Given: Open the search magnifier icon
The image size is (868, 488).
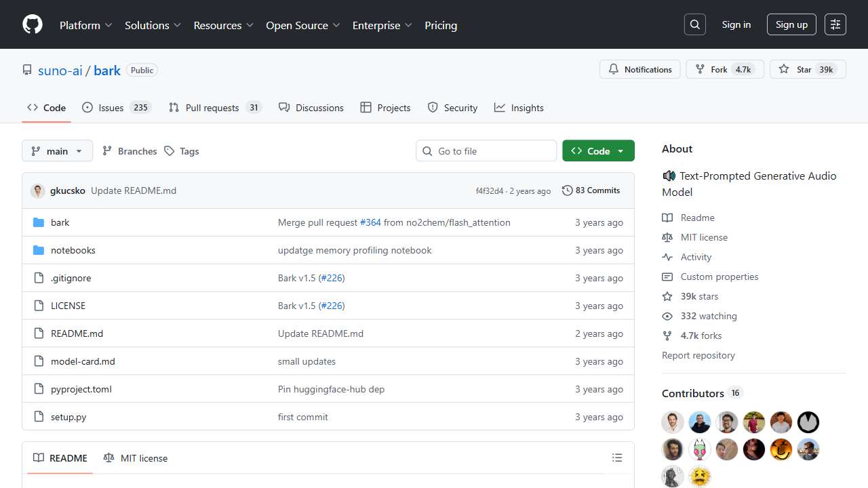Looking at the screenshot, I should click(695, 24).
